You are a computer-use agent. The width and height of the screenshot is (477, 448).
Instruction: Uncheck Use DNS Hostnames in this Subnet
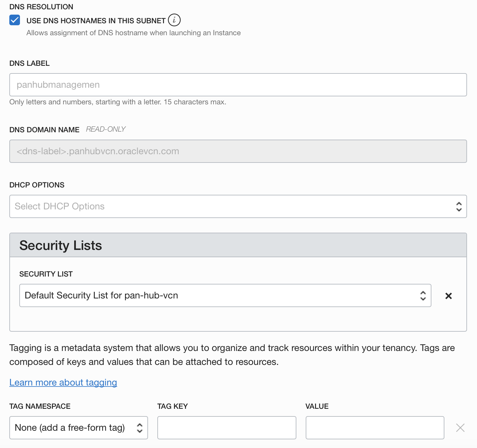click(15, 20)
